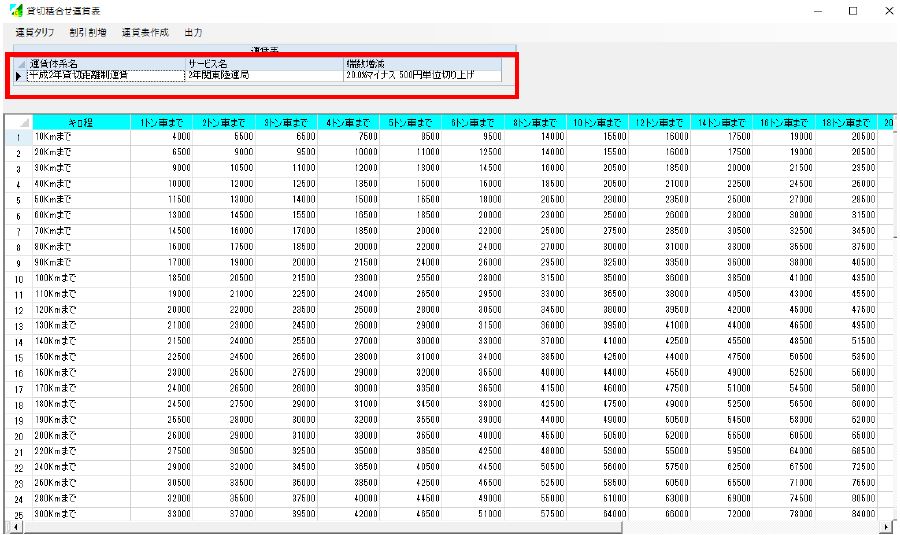The height and width of the screenshot is (535, 900).
Task: Click the select-all corner of fare table
Action: pyautogui.click(x=19, y=122)
